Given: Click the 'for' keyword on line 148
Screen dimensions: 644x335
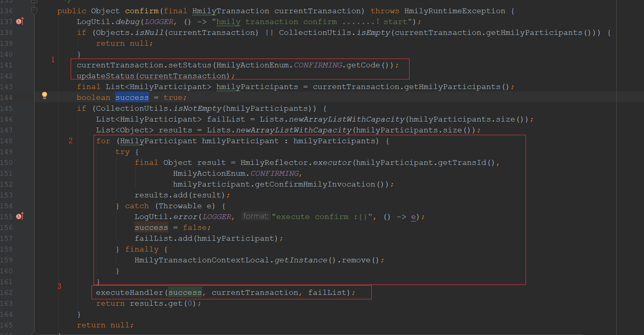Looking at the screenshot, I should point(103,141).
